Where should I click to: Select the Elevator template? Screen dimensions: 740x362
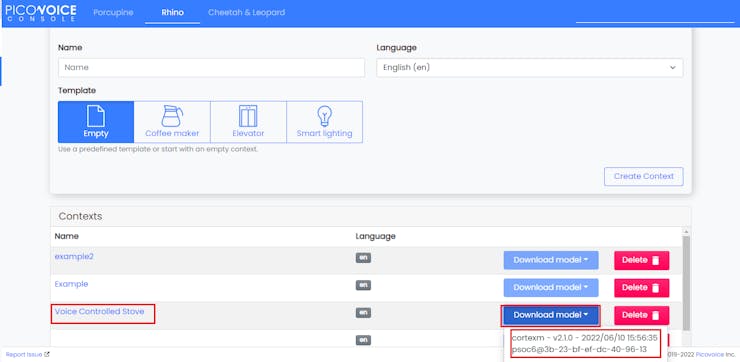[248, 122]
